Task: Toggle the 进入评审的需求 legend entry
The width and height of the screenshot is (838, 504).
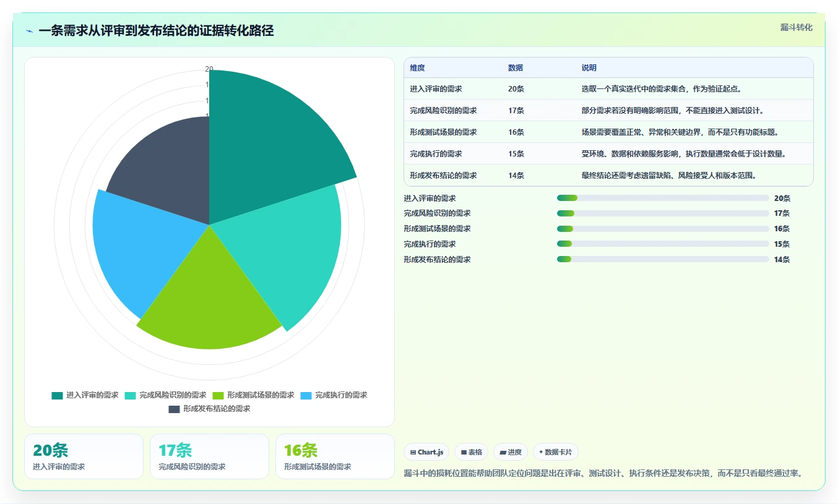Action: [x=85, y=395]
